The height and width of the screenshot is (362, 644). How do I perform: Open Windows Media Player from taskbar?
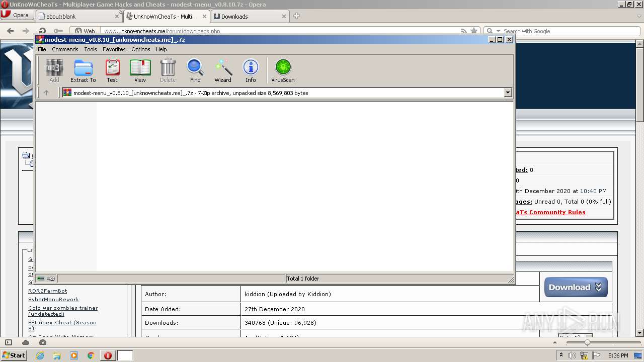pos(74,355)
